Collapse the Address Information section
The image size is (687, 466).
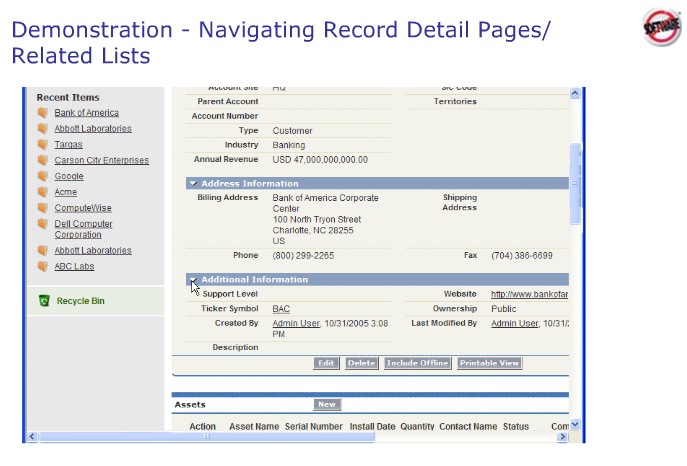(x=193, y=184)
